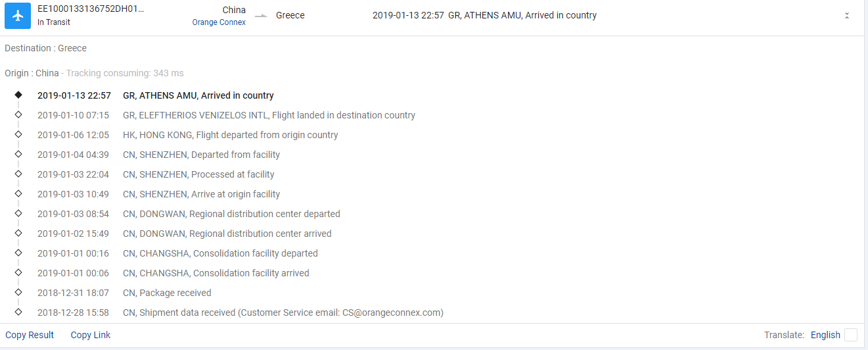This screenshot has width=868, height=350.
Task: Collapse the tracking details with the top-right chevron
Action: tap(847, 16)
